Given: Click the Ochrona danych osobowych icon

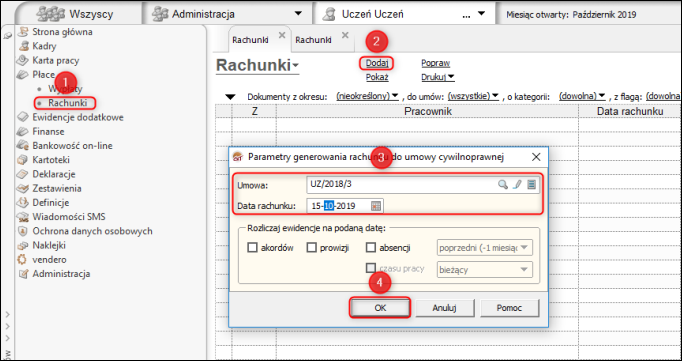Looking at the screenshot, I should (x=23, y=231).
